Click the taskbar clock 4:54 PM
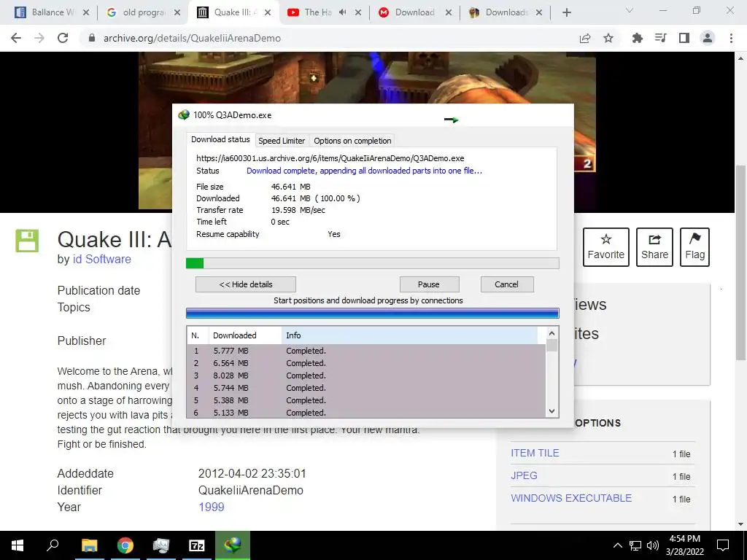The width and height of the screenshot is (747, 560). pos(684,545)
